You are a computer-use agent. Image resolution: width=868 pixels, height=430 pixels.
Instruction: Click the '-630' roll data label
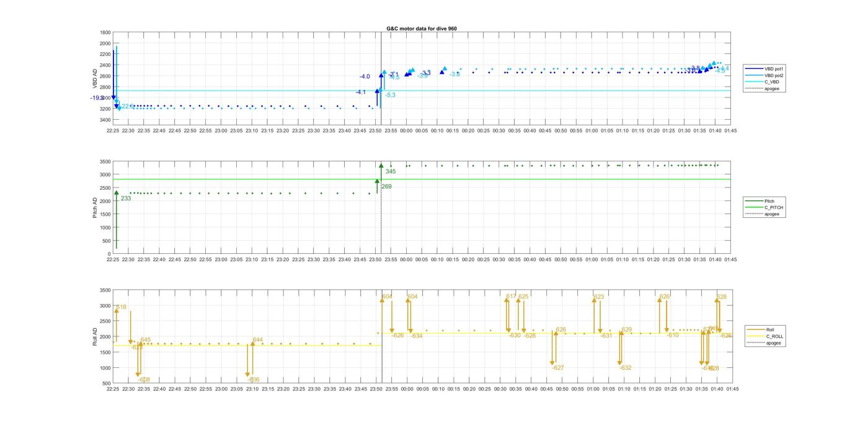(x=515, y=335)
